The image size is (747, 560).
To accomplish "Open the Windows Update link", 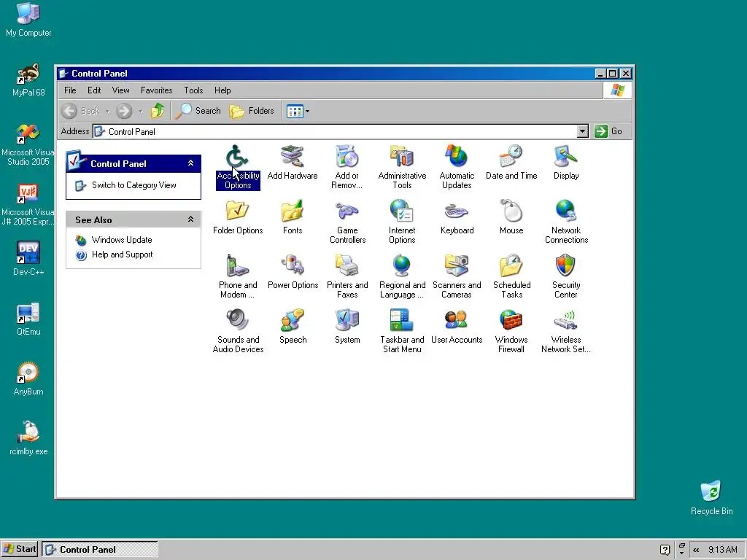I will pyautogui.click(x=122, y=240).
